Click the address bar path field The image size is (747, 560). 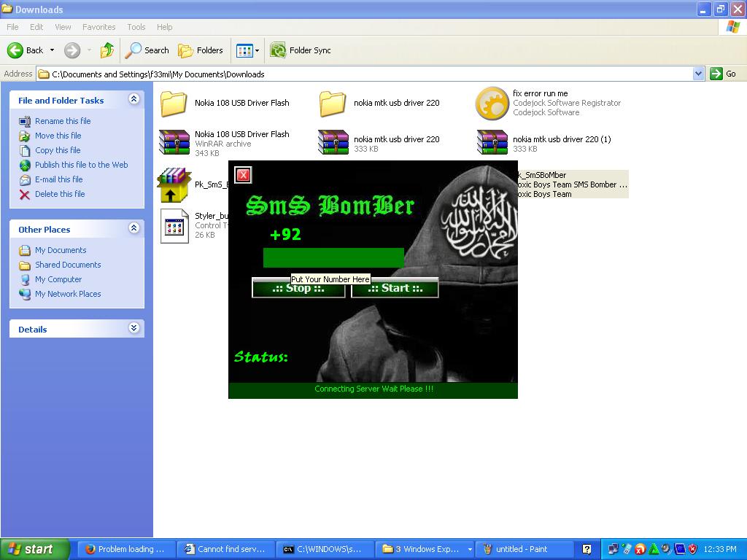(365, 74)
